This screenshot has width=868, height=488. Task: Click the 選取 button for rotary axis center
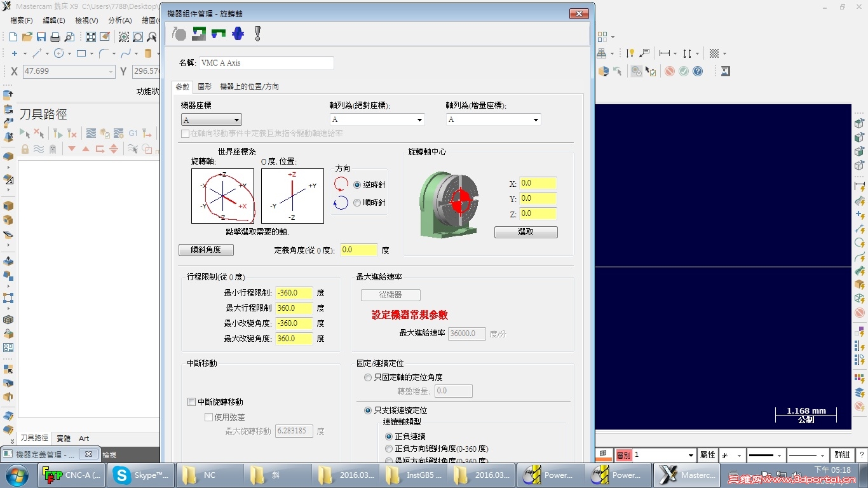point(526,233)
